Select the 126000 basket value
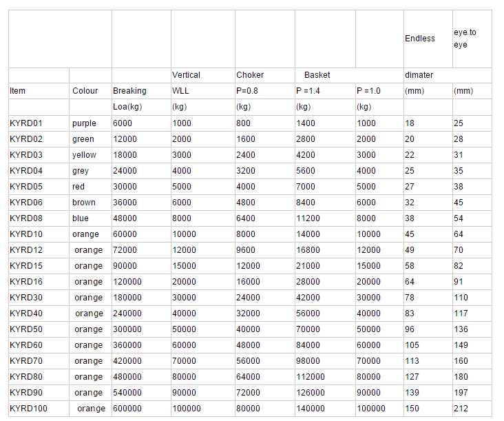The height and width of the screenshot is (421, 504). 310,393
